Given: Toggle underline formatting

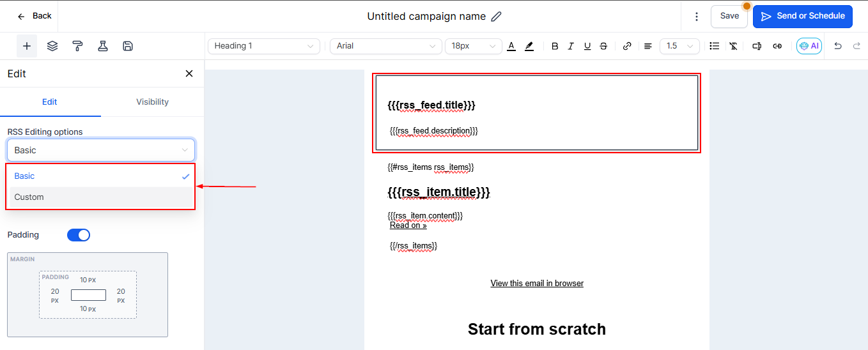Looking at the screenshot, I should click(587, 46).
